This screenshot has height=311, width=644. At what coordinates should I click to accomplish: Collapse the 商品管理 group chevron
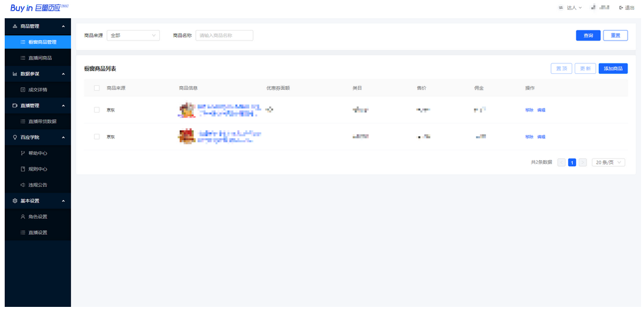click(63, 26)
